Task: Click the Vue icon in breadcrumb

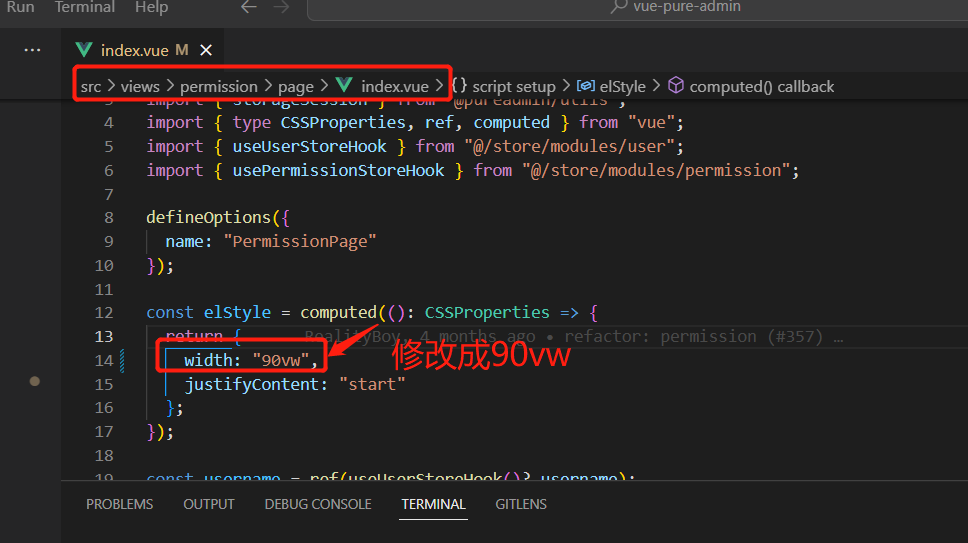Action: [x=344, y=85]
